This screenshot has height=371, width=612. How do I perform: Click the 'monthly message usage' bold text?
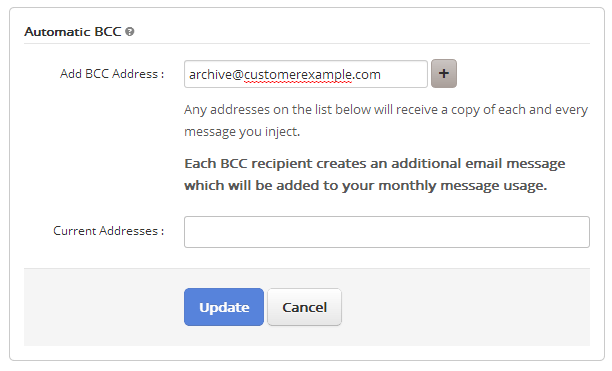462,186
